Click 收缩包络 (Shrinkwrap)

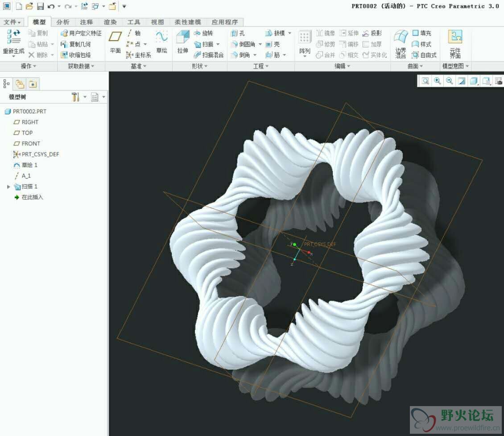point(76,55)
